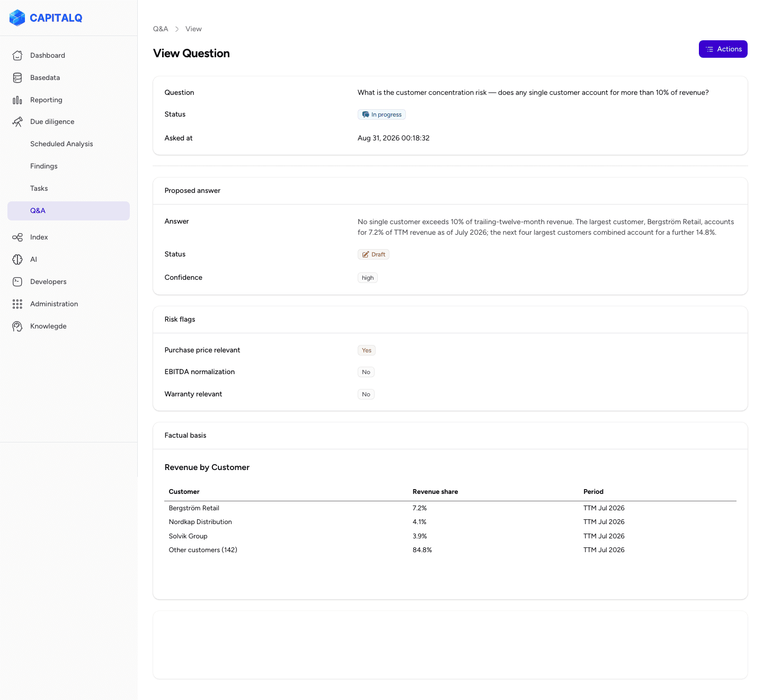
Task: Click the 7.2% revenue share value
Action: (x=420, y=508)
